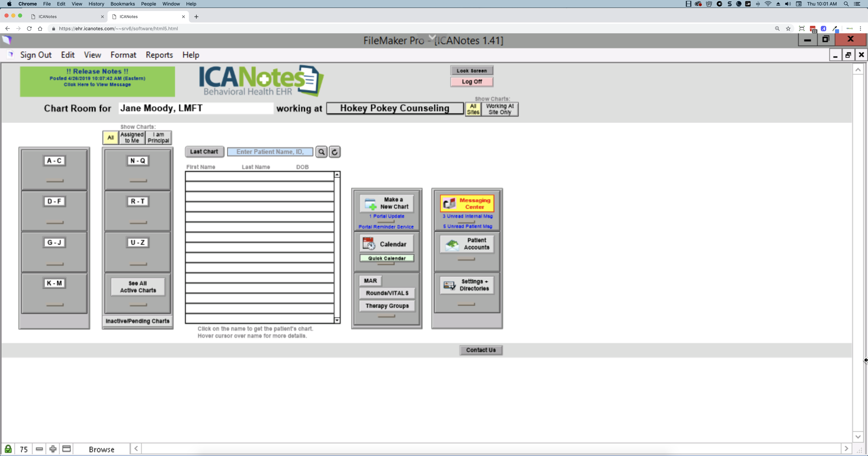Click the patient name search input field
868x456 pixels.
click(270, 151)
